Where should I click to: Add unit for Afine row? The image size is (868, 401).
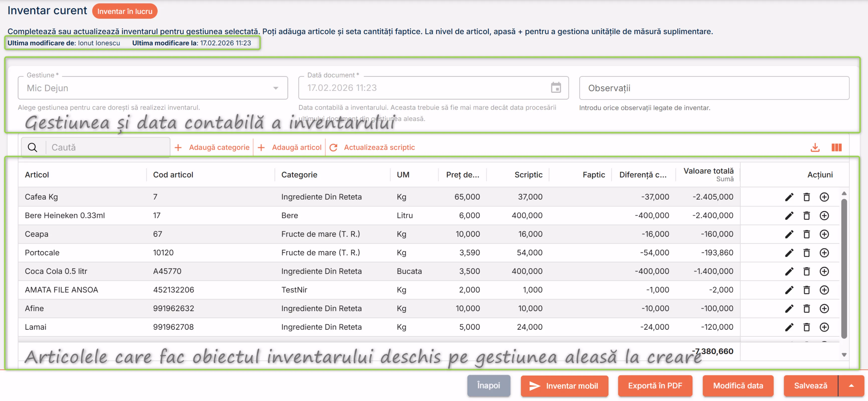coord(824,308)
